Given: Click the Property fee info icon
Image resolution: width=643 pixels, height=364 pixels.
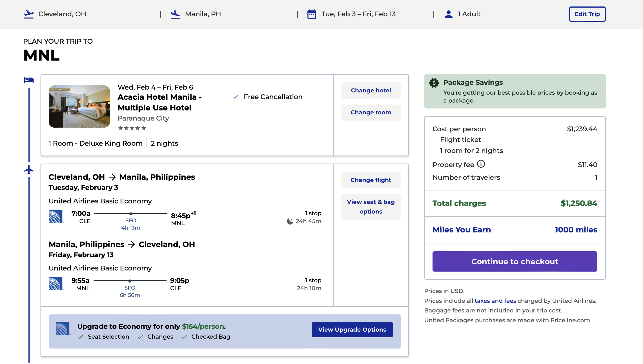Looking at the screenshot, I should 481,164.
